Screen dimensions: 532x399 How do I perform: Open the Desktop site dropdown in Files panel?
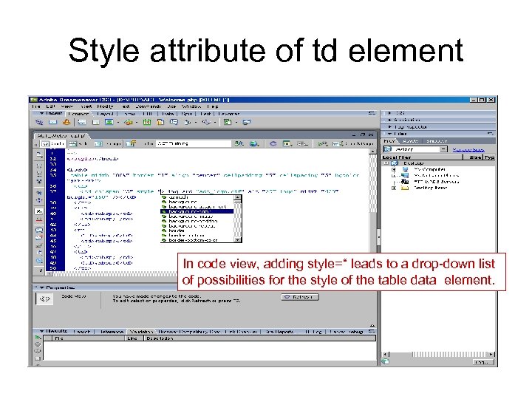click(443, 149)
